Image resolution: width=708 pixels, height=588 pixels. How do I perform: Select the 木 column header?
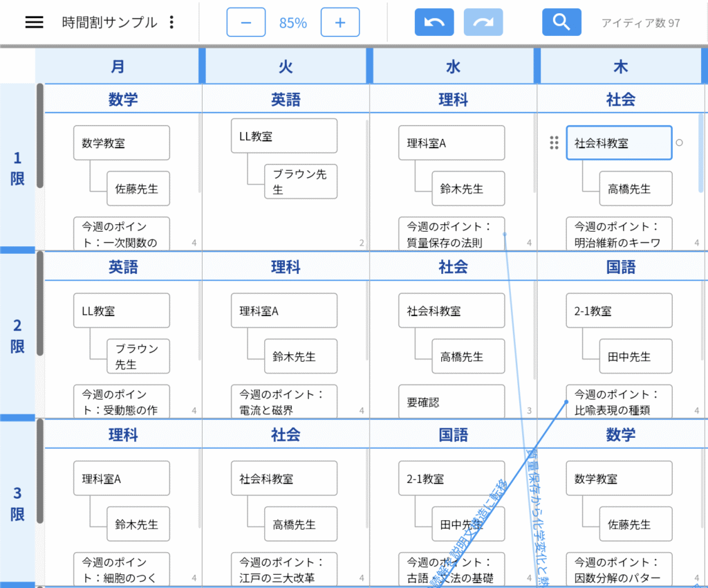point(620,66)
